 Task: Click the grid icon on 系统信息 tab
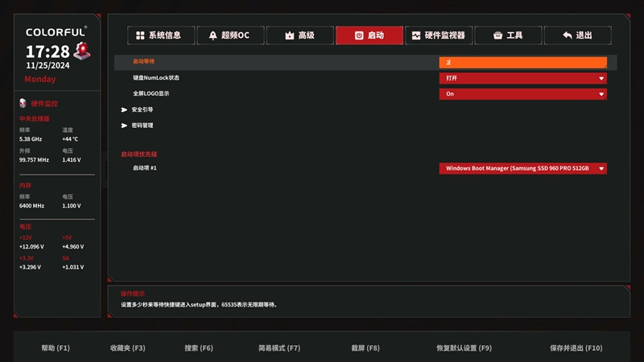pyautogui.click(x=140, y=35)
